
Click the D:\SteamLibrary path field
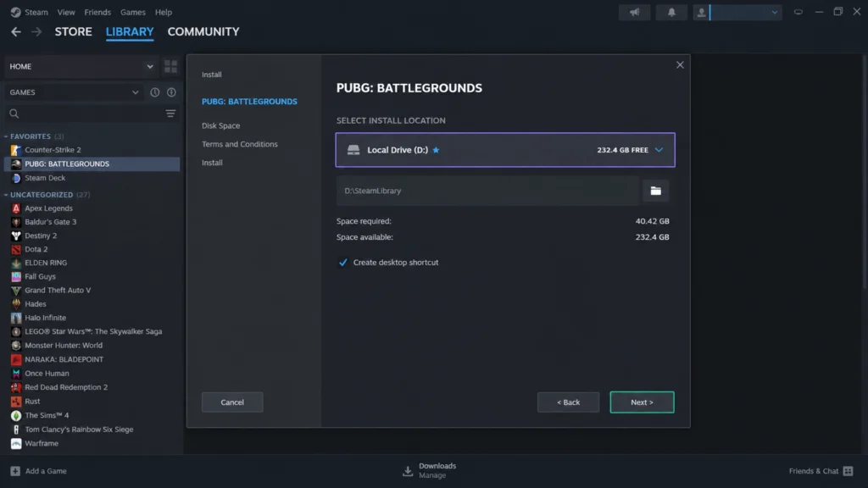point(487,191)
